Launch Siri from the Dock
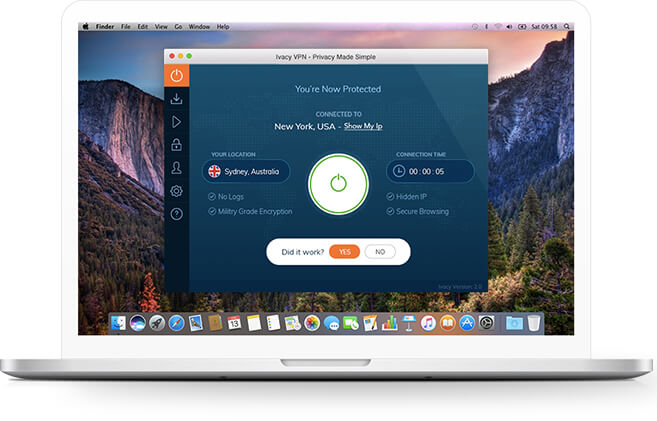This screenshot has height=421, width=657. 137,323
